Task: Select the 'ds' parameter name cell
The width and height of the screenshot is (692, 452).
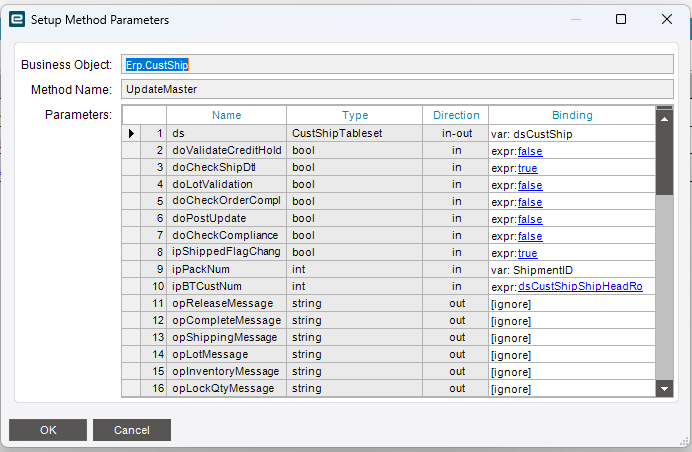Action: [226, 133]
